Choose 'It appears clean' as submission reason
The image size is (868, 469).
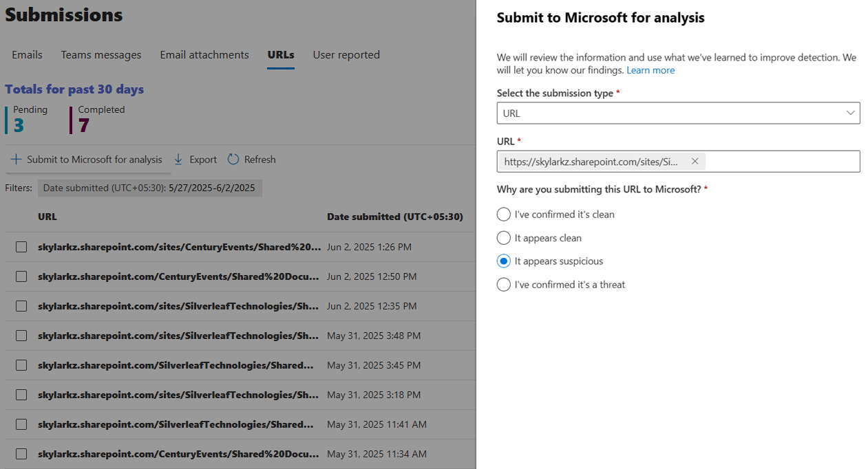coord(503,237)
